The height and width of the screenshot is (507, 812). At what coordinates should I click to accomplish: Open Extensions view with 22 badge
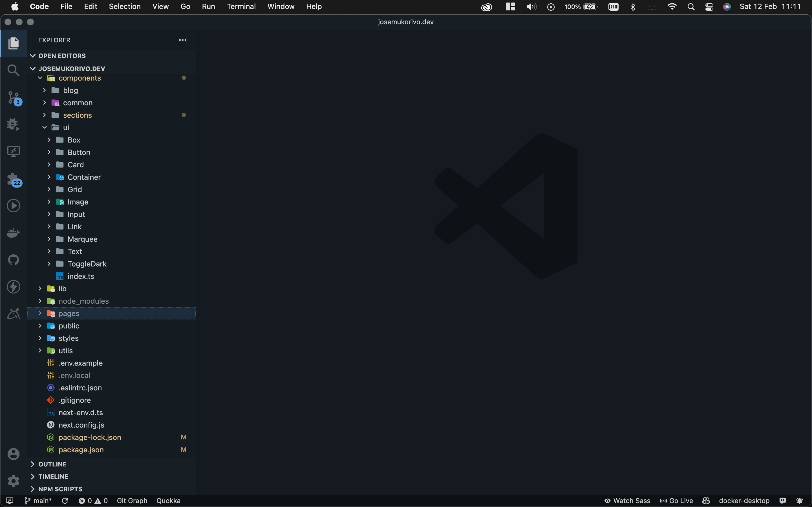14,179
